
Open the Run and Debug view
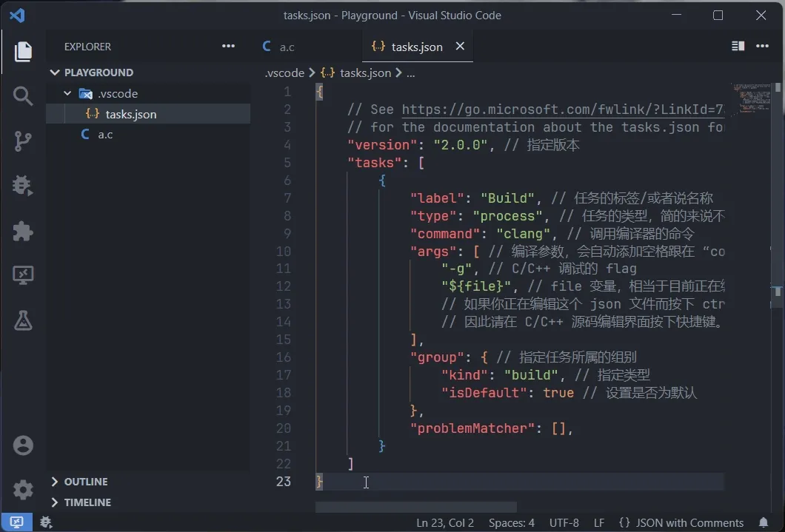pyautogui.click(x=23, y=186)
